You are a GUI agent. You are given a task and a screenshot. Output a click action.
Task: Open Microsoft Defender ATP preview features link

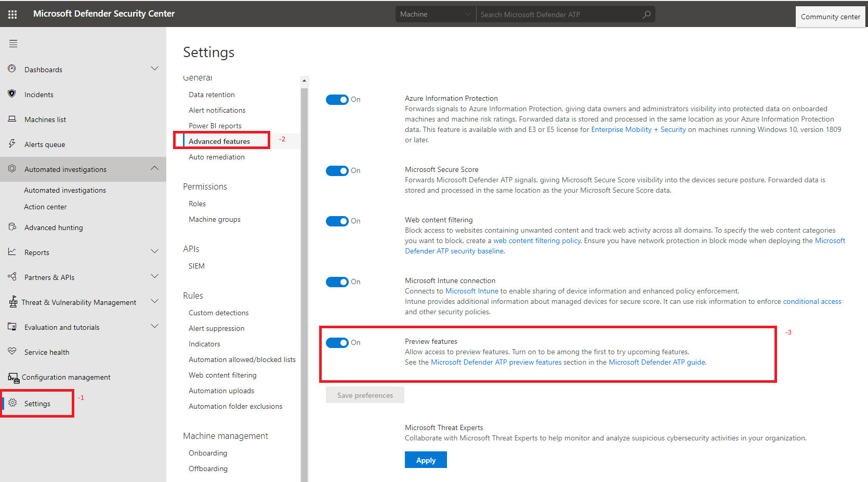tap(496, 362)
